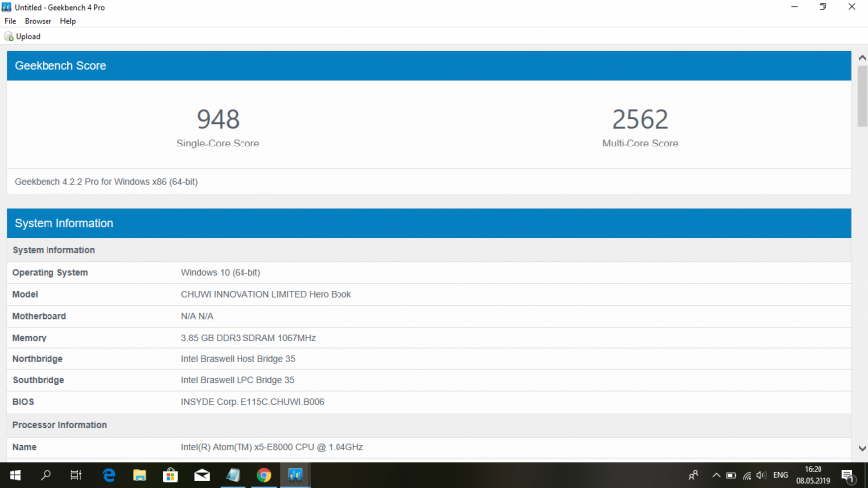Check the battery status icon

(x=731, y=475)
